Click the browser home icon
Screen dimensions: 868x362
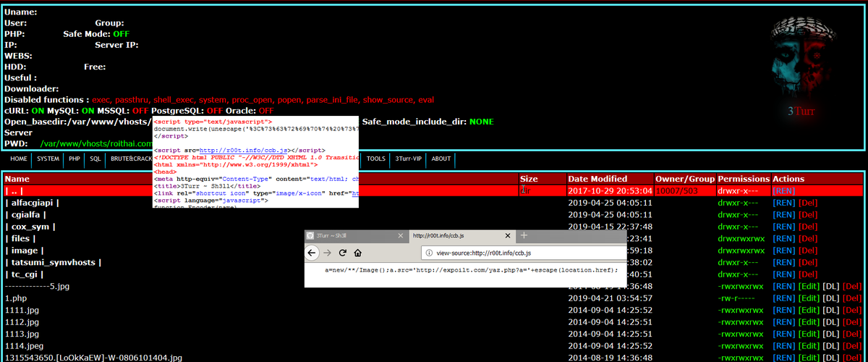click(358, 253)
